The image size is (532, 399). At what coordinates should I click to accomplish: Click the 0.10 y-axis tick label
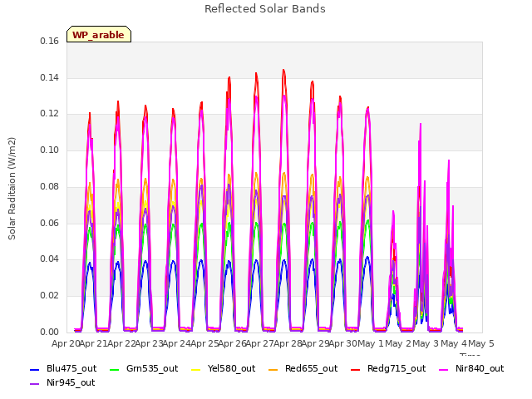point(50,150)
